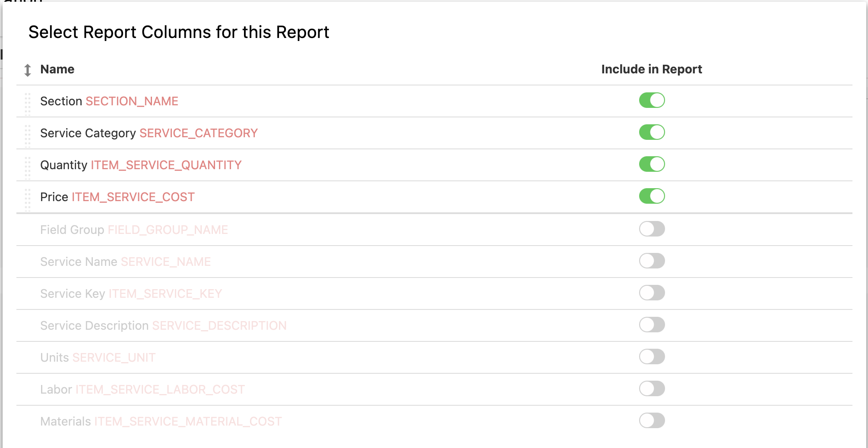This screenshot has width=868, height=448.
Task: Turn on the Service Name toggle
Action: click(652, 261)
